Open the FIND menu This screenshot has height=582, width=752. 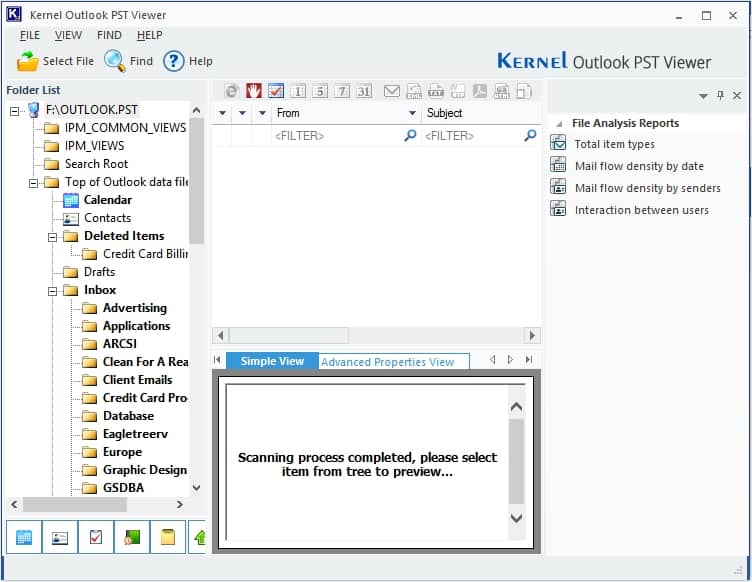pos(109,35)
